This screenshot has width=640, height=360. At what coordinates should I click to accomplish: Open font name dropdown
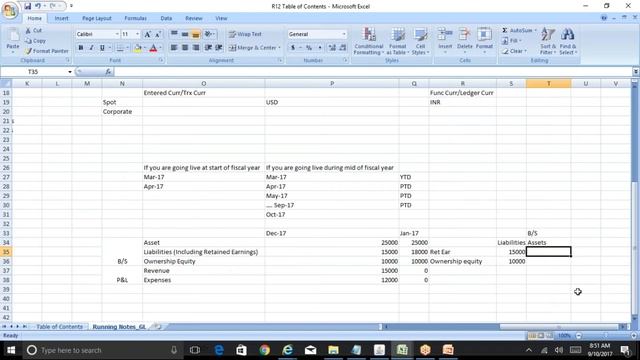point(117,34)
